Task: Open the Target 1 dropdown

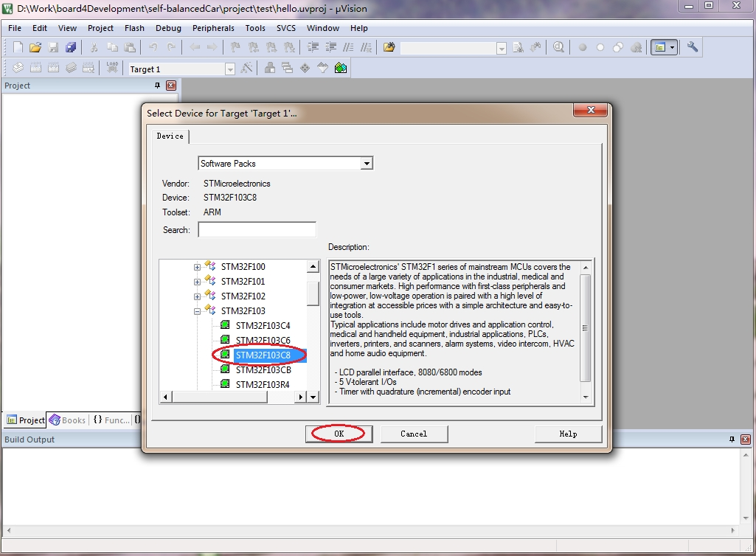Action: click(230, 69)
